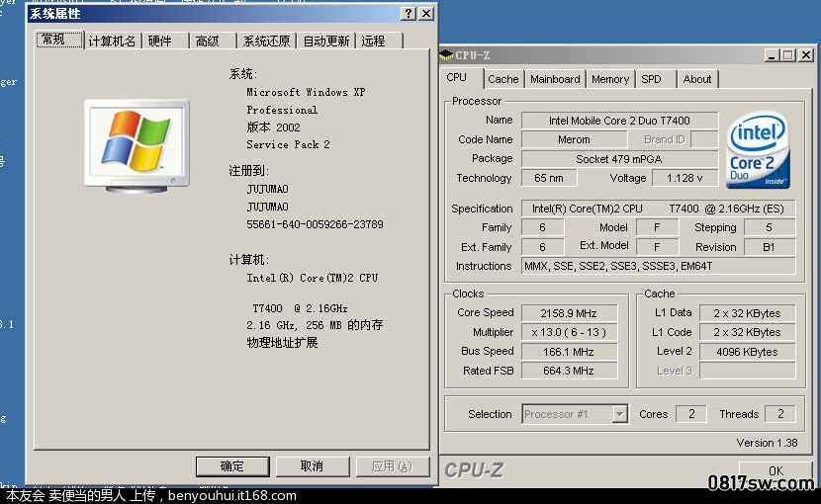
Task: Click the Version 1.38 text
Action: tap(767, 443)
